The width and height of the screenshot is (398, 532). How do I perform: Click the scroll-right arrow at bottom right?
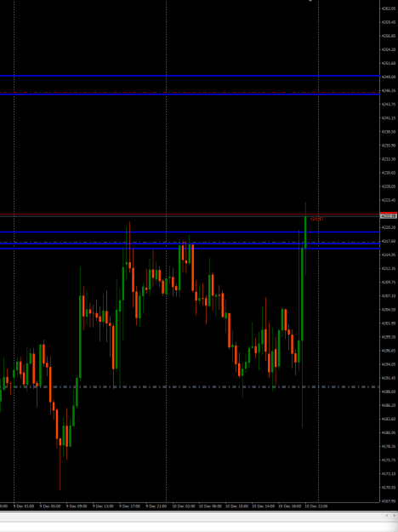pos(394,515)
